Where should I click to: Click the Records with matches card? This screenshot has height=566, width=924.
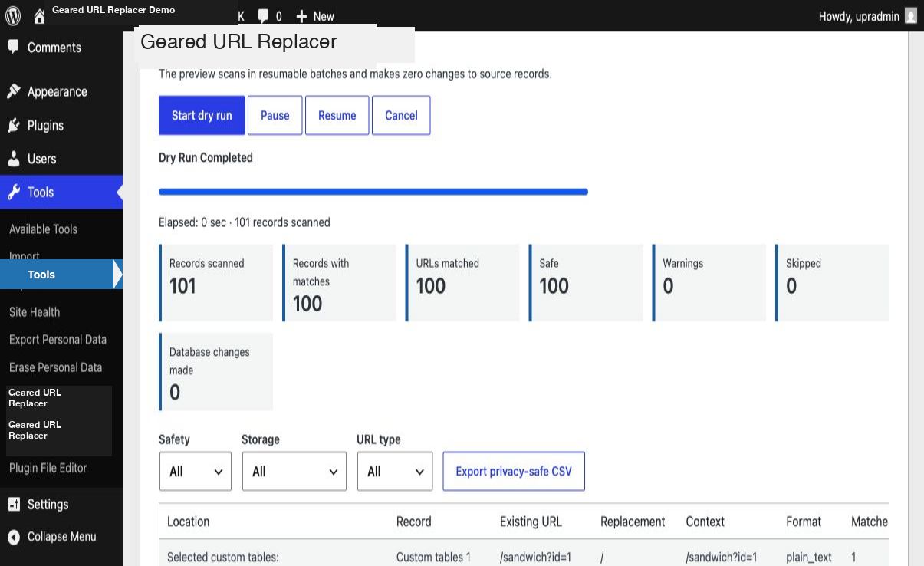[339, 282]
